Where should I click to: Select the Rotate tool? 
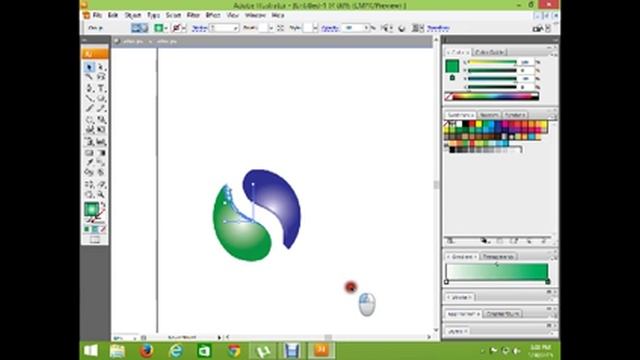coord(89,120)
